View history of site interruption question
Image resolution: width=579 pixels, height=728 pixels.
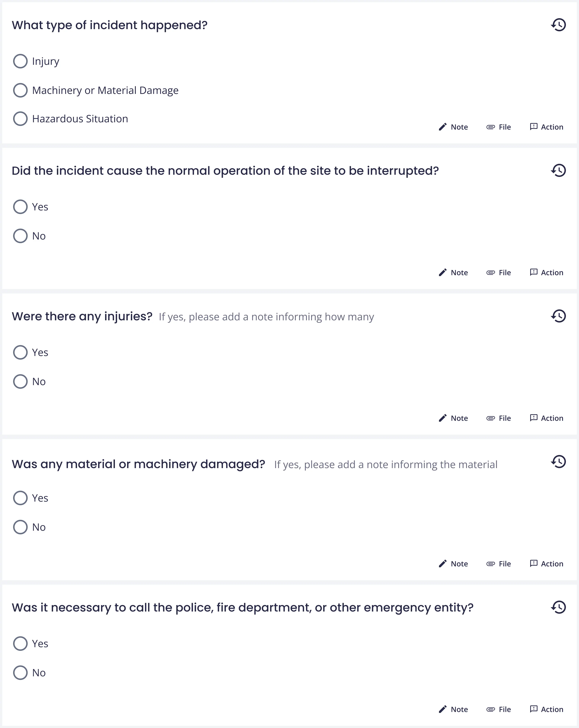(x=558, y=171)
